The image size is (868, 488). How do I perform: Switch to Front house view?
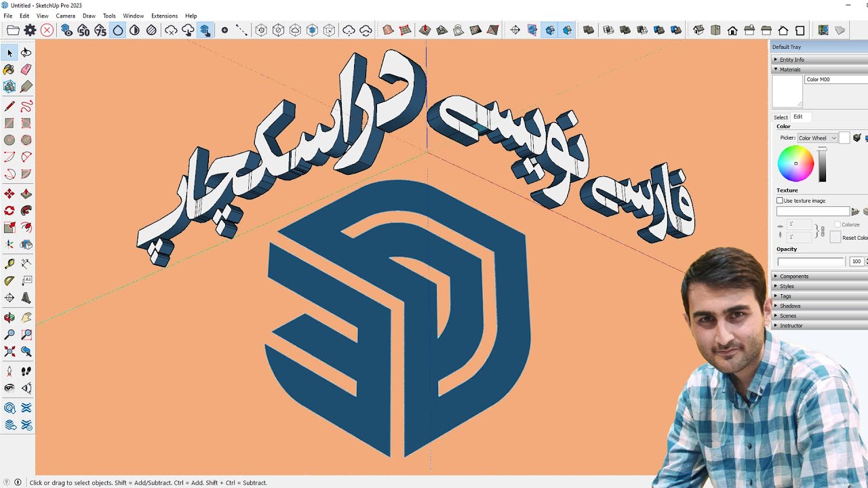pos(732,30)
